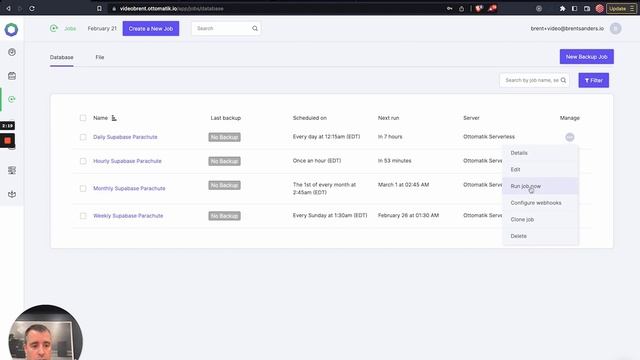The height and width of the screenshot is (360, 640).
Task: Open the Brave rewards triangle icon
Action: (492, 8)
